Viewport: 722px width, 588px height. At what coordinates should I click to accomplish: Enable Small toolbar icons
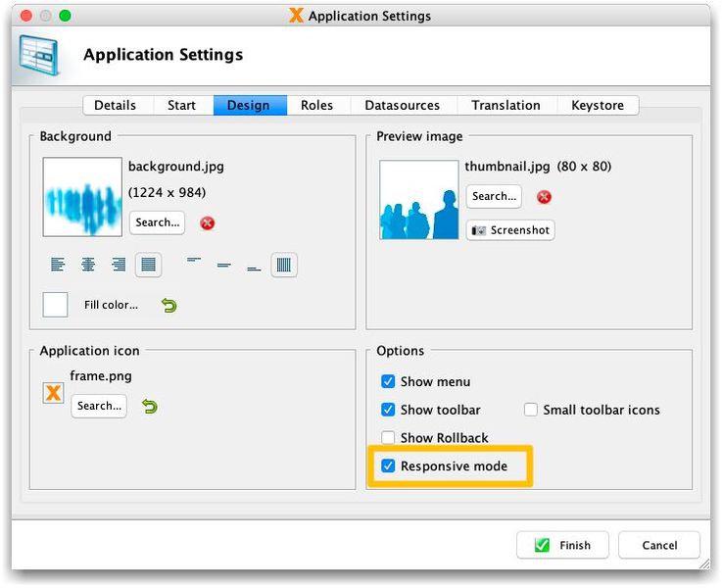coord(530,410)
